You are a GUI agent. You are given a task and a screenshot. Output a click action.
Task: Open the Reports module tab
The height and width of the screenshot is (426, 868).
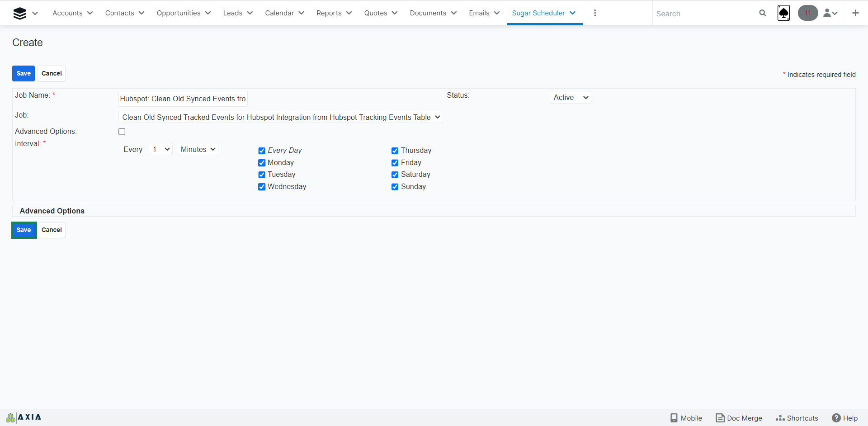329,13
